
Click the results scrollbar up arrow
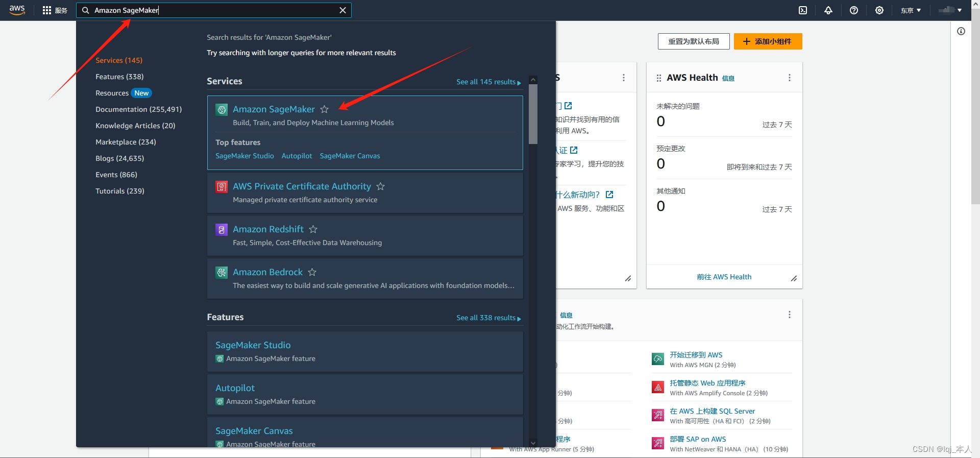pos(533,80)
